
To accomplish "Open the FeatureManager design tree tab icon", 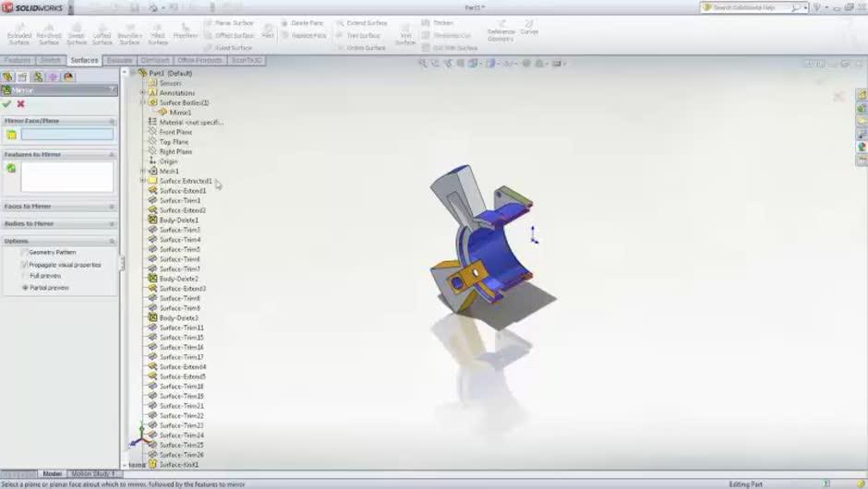I will (x=7, y=77).
